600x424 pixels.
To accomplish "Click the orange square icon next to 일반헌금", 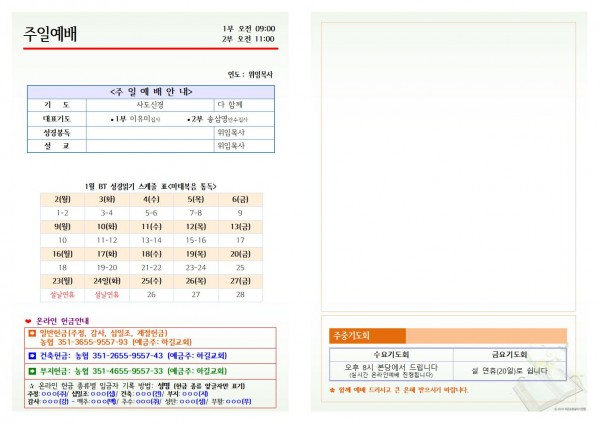I will [x=31, y=332].
